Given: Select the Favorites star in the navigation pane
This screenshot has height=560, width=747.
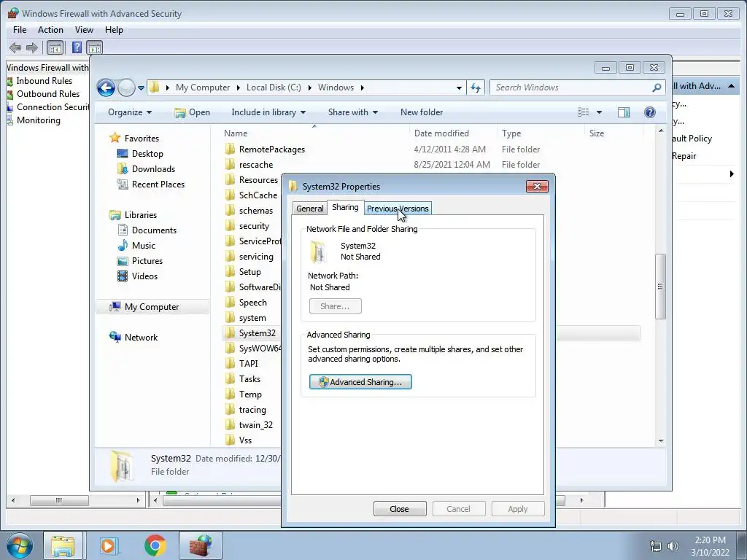Looking at the screenshot, I should 115,138.
